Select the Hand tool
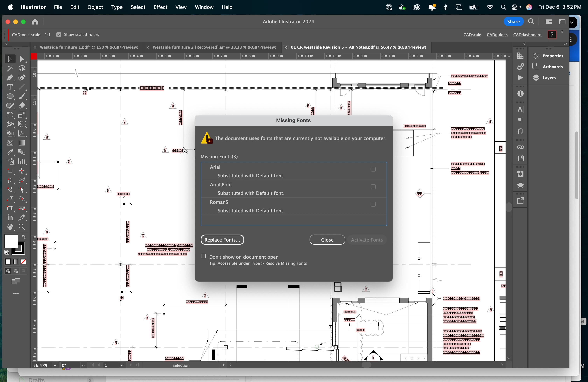 (x=10, y=227)
